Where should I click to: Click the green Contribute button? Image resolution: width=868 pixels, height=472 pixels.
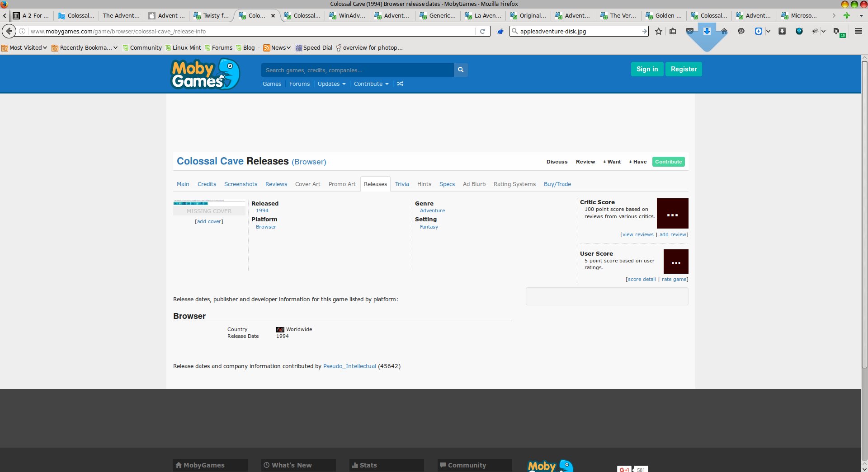tap(668, 162)
